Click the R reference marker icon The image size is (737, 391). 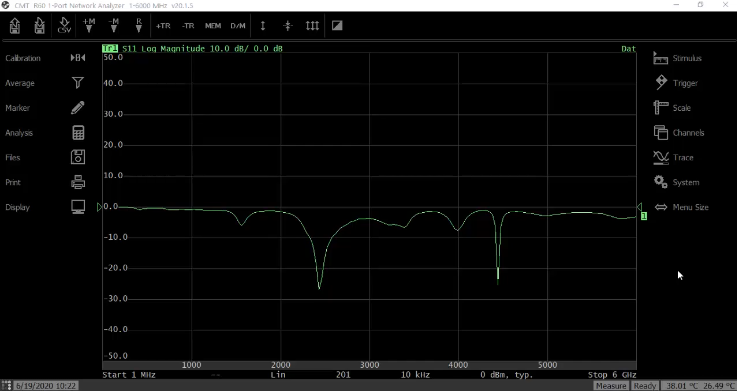(138, 25)
